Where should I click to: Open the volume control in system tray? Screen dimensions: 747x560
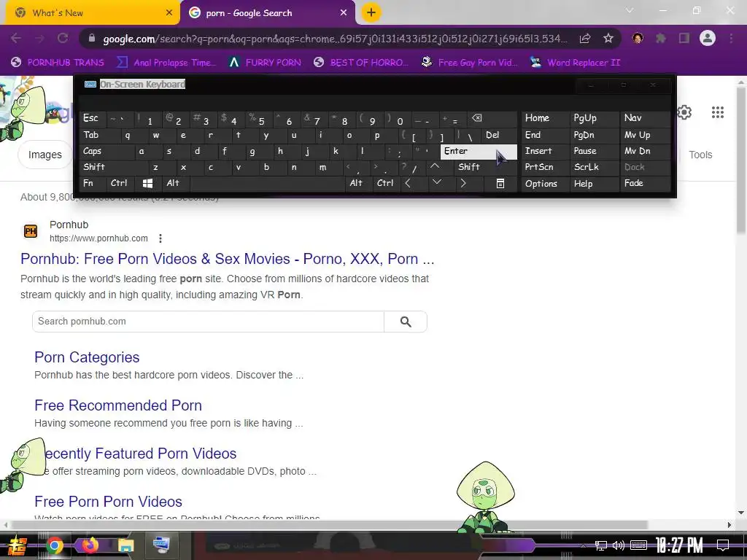(619, 545)
